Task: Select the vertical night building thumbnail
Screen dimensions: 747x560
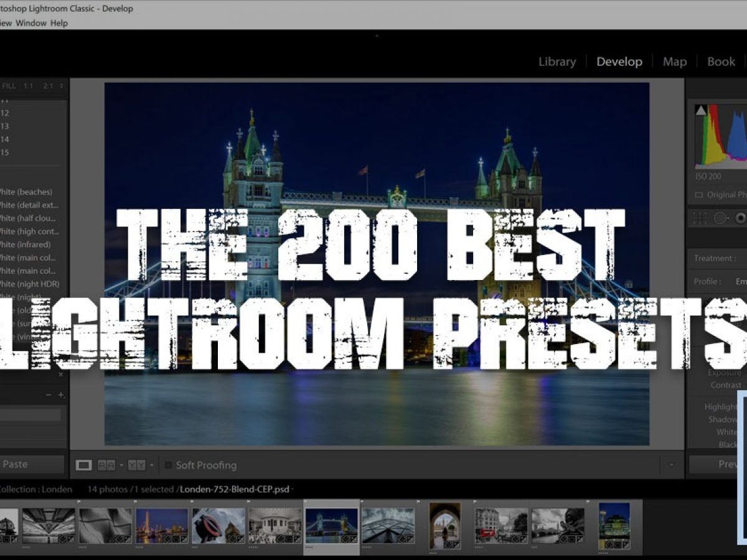Action: pyautogui.click(x=614, y=526)
